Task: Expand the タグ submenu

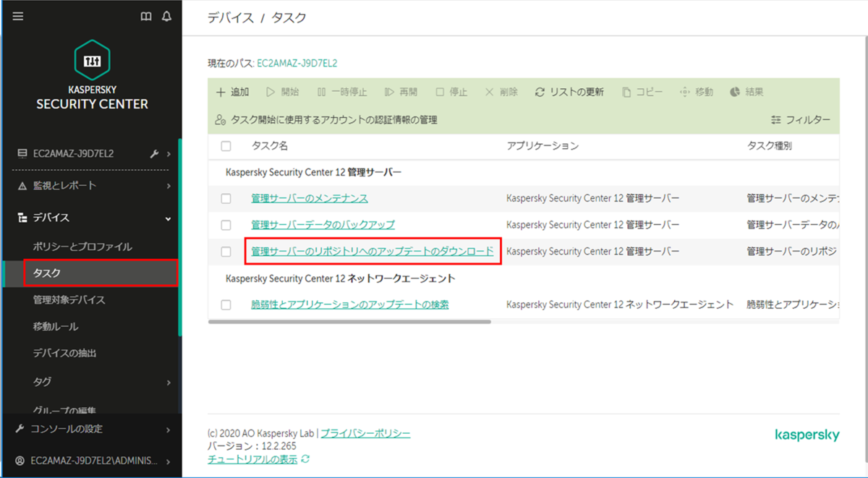Action: 169,381
